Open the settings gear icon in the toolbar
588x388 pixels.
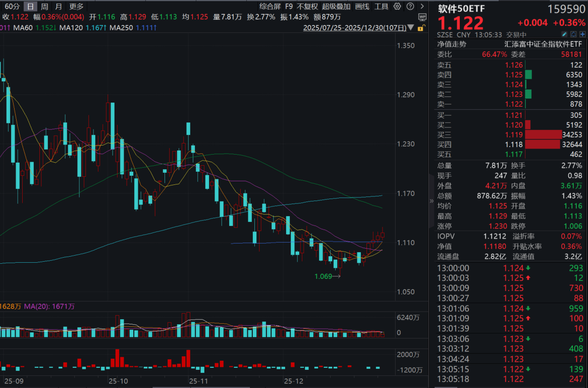click(x=397, y=6)
